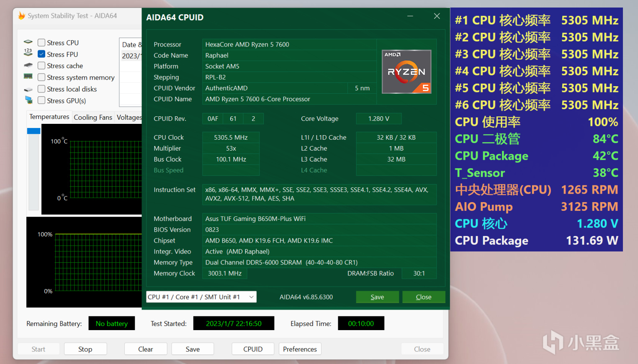
Task: Minimize the AIDA64 CPUID window
Action: click(x=410, y=16)
